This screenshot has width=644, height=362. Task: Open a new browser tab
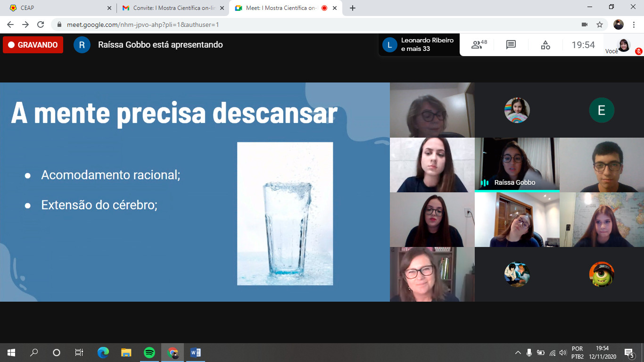pos(353,8)
